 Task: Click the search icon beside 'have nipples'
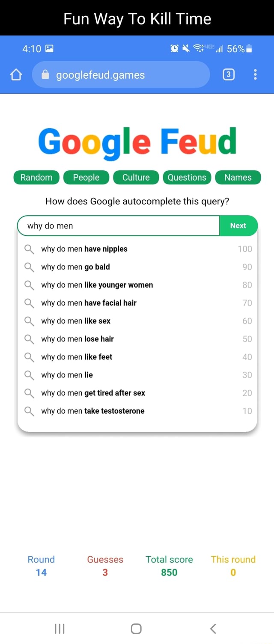(29, 249)
